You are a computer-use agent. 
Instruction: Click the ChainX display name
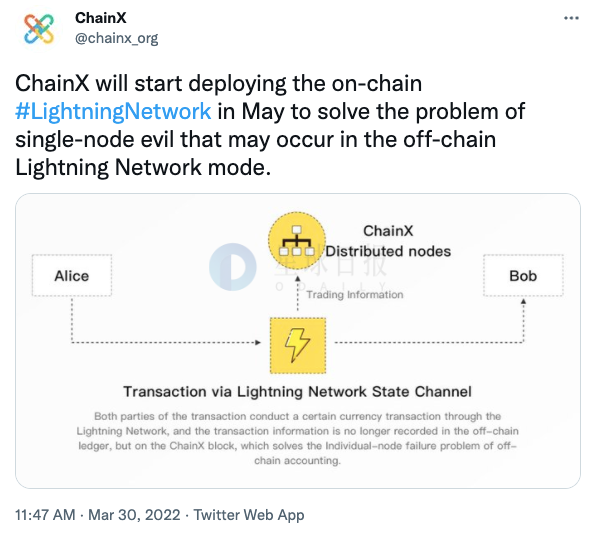[100, 18]
